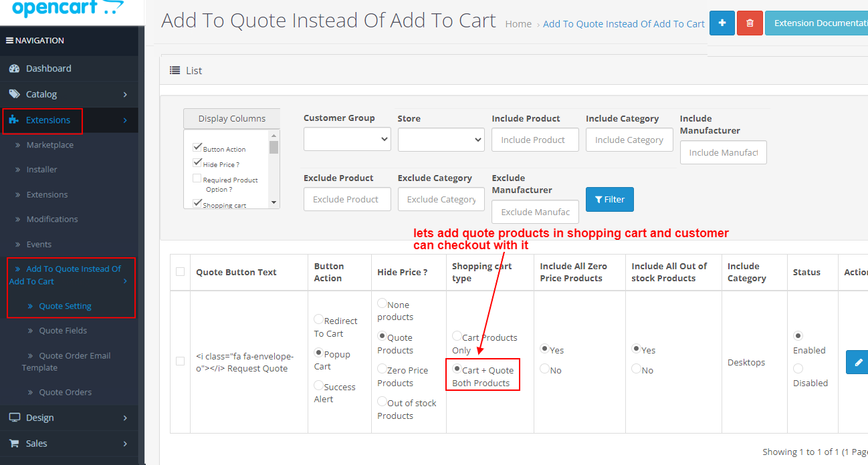
Task: Expand the Catalog menu chevron
Action: coord(125,95)
